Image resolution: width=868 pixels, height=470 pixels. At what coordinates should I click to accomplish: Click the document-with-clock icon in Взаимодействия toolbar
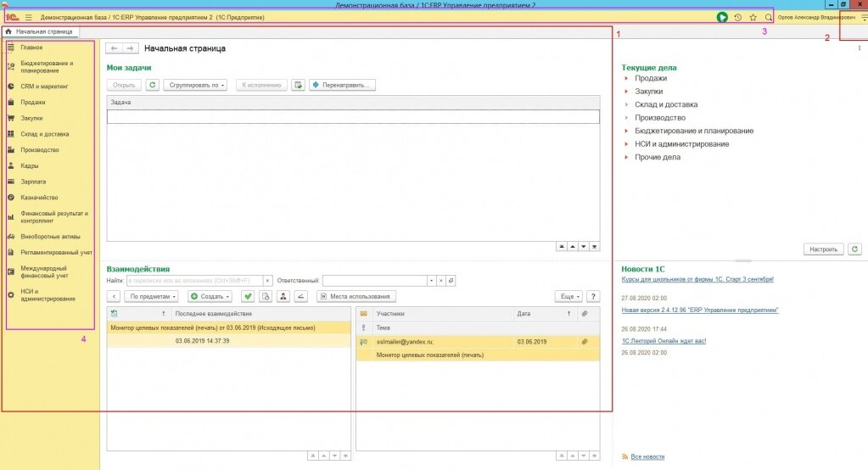(x=266, y=297)
